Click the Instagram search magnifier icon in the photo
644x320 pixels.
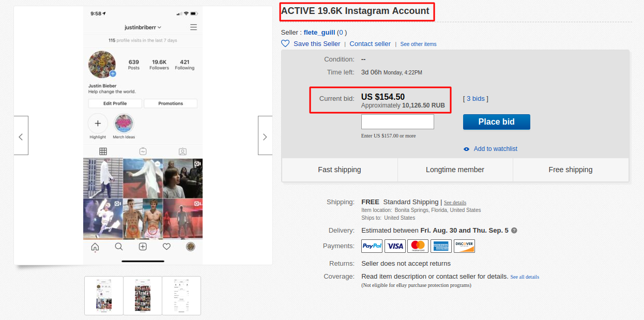pos(119,247)
